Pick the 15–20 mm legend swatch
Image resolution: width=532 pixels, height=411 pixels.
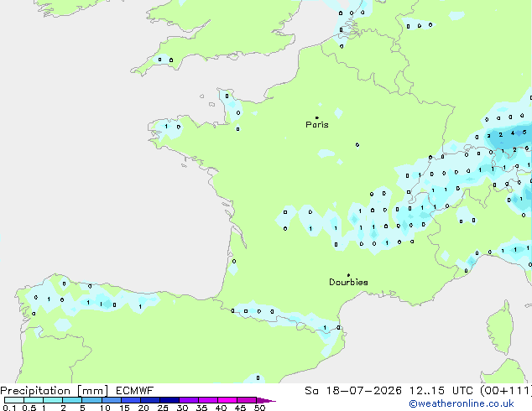[131, 400]
